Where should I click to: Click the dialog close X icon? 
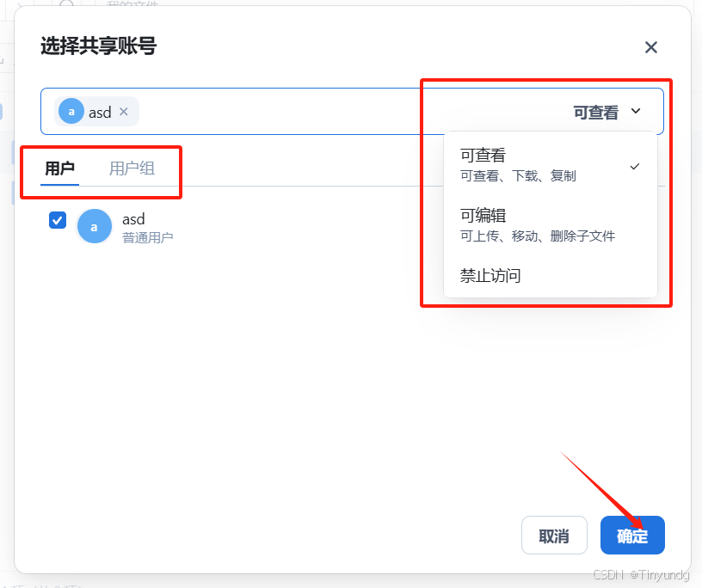pos(651,47)
